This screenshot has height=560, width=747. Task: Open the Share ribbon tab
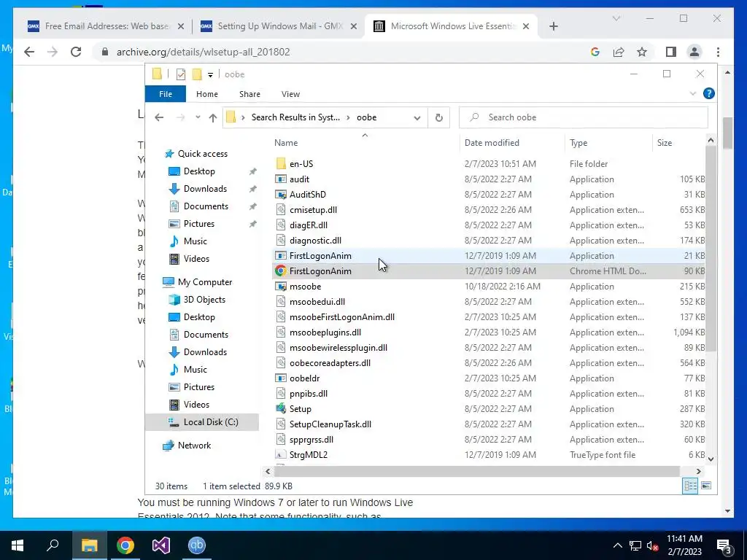pyautogui.click(x=249, y=94)
